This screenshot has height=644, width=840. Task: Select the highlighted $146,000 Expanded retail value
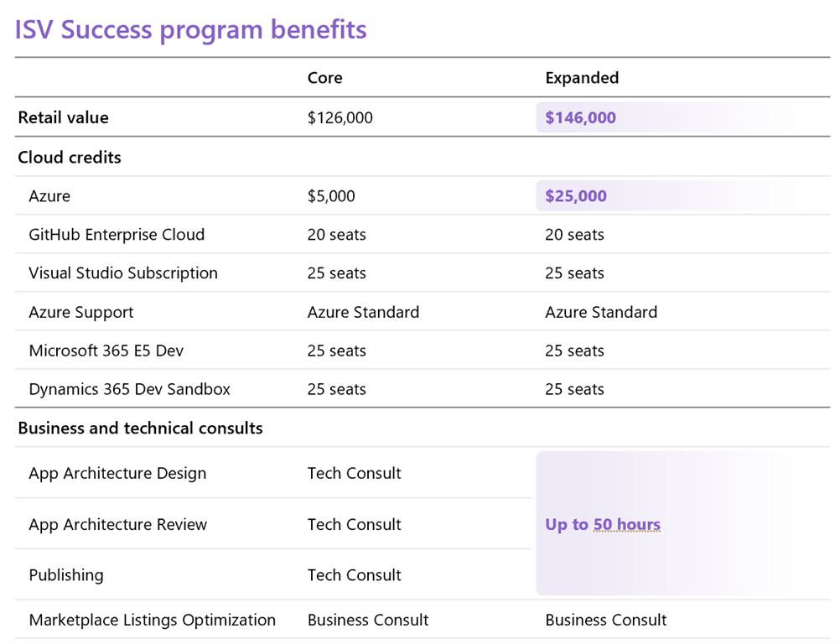(x=581, y=117)
